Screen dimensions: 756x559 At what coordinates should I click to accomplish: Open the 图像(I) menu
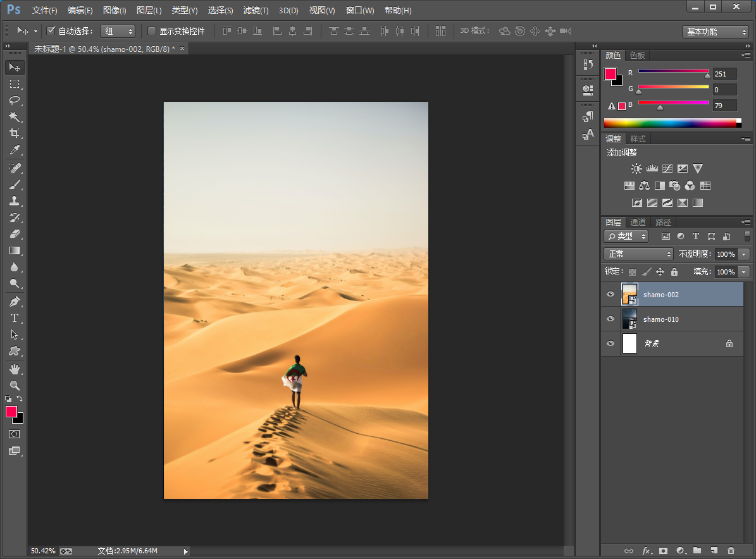tap(115, 10)
